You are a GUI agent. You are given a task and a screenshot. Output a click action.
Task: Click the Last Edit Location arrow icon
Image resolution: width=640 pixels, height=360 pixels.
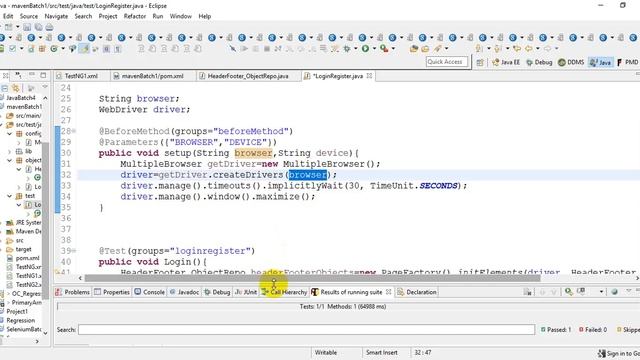coord(517,49)
